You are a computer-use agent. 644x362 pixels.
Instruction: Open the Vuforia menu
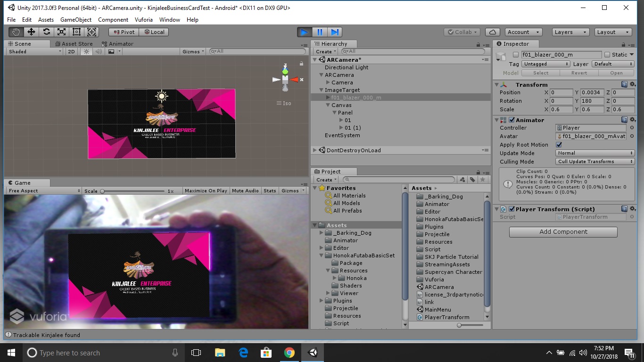pos(144,20)
